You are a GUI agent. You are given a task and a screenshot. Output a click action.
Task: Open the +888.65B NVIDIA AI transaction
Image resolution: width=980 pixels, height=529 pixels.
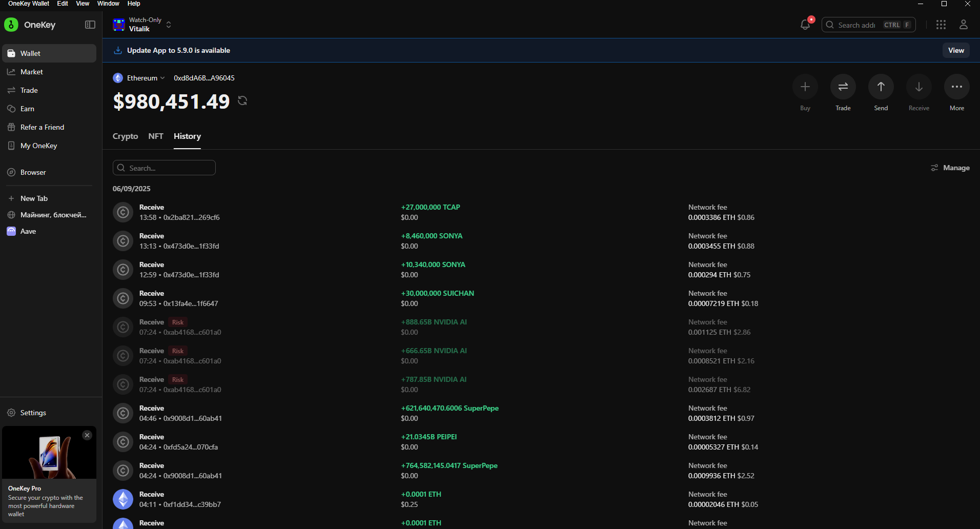pyautogui.click(x=541, y=327)
